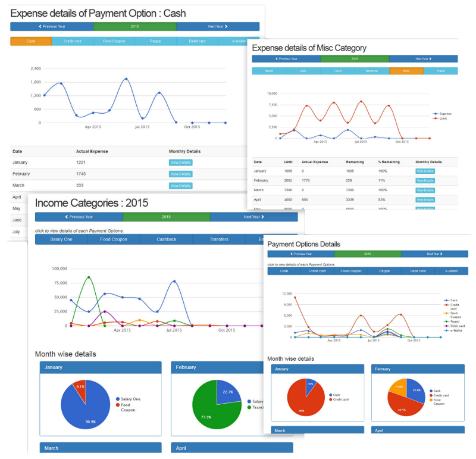This screenshot has height=459, width=476.
Task: Click Next Year in Payment Options Details
Action: 435,254
